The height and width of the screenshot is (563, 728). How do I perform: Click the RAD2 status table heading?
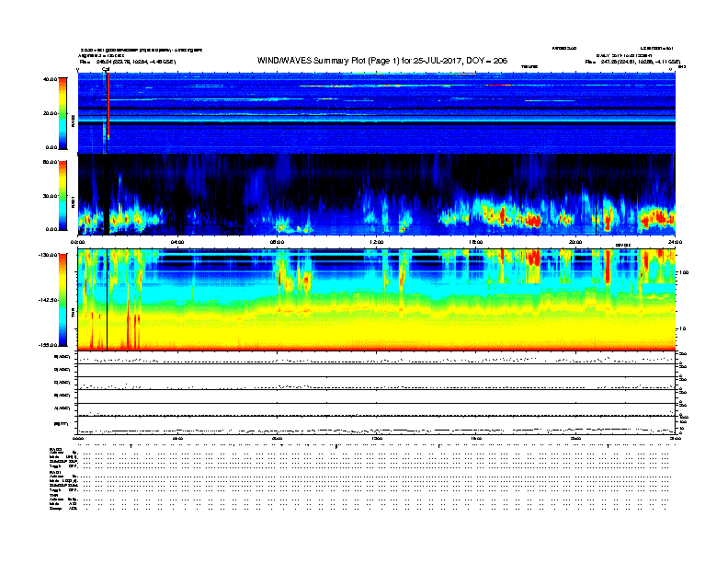pos(55,449)
